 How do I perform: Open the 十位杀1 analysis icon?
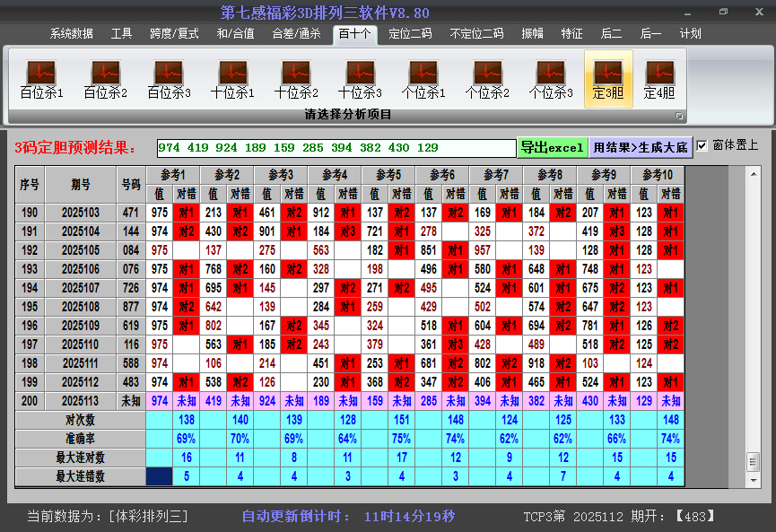click(232, 80)
